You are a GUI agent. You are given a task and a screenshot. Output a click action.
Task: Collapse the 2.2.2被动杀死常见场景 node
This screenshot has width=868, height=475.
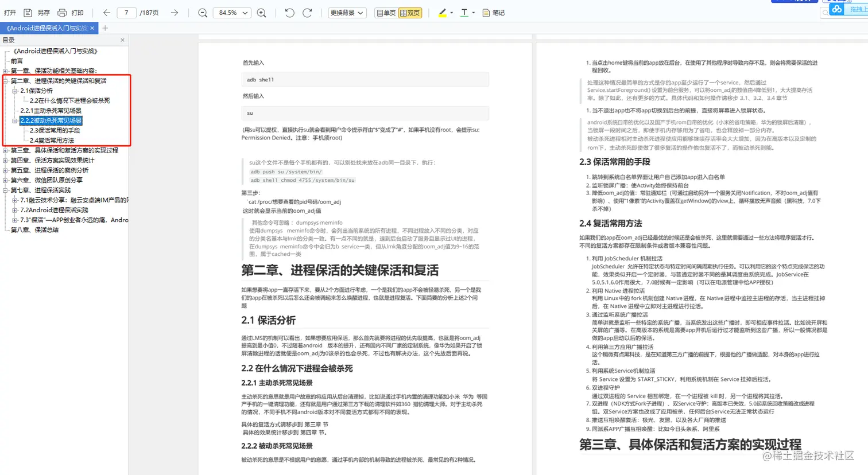pyautogui.click(x=15, y=120)
